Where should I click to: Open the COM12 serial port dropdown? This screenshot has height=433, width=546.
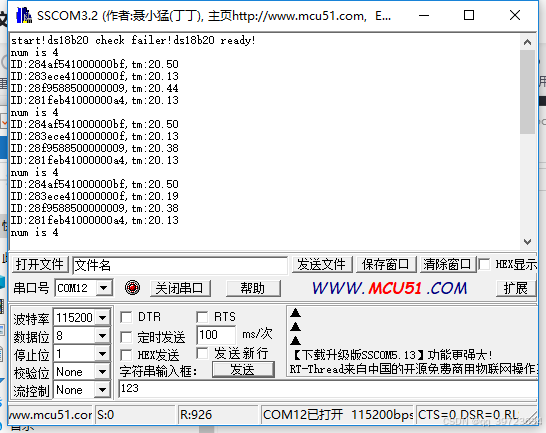point(103,288)
